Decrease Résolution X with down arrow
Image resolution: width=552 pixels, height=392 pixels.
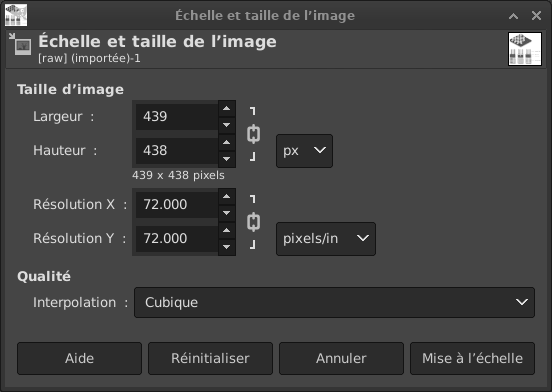click(227, 213)
